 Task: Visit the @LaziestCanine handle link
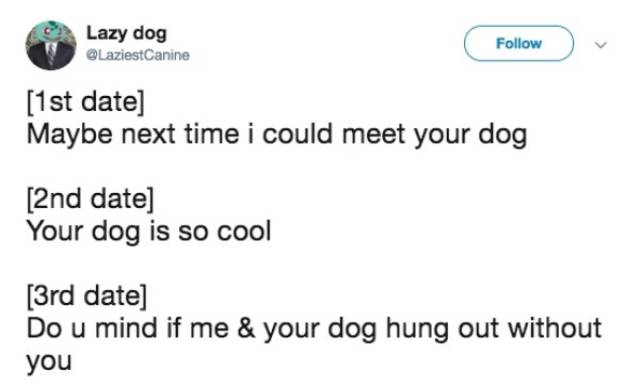coord(138,55)
